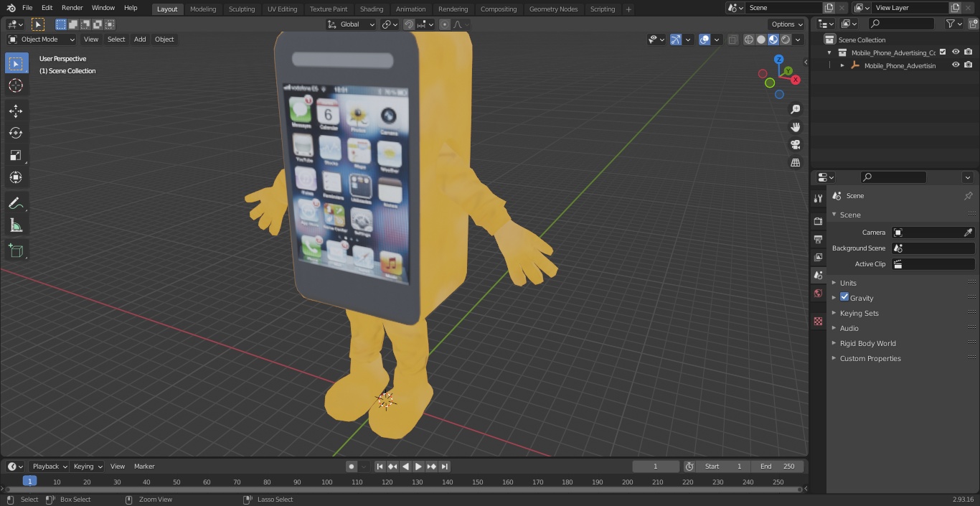980x506 pixels.
Task: Click the play animation button
Action: pos(418,467)
